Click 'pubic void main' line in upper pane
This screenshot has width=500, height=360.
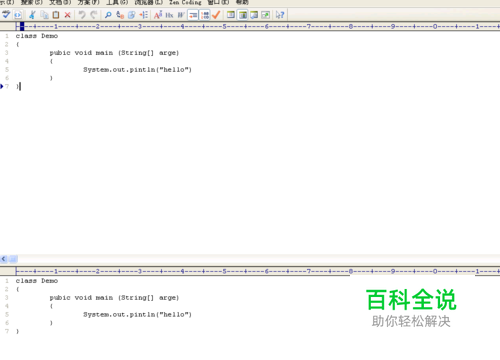[x=114, y=53]
